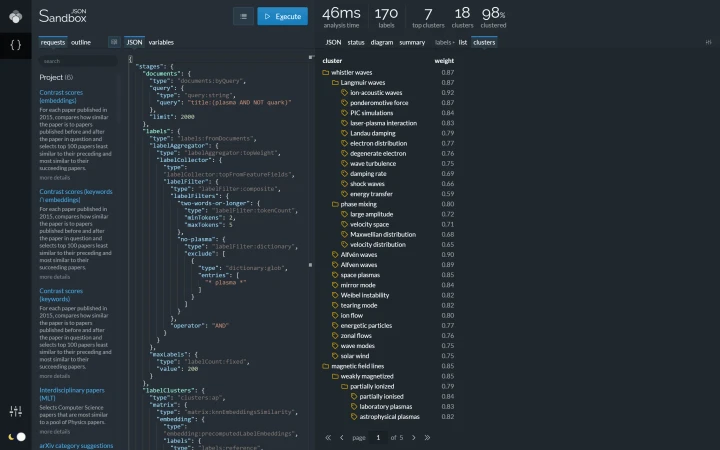This screenshot has width=720, height=450.
Task: Click the Weibel instability tag icon
Action: 335,295
